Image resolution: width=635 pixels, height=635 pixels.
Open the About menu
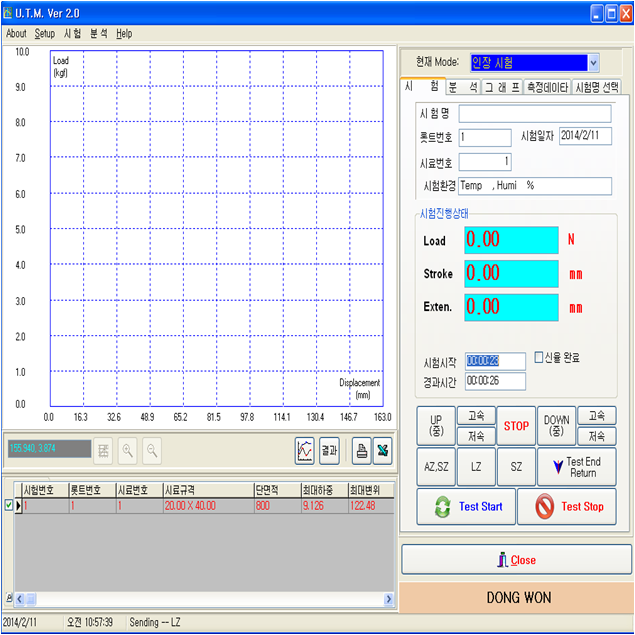pos(16,34)
